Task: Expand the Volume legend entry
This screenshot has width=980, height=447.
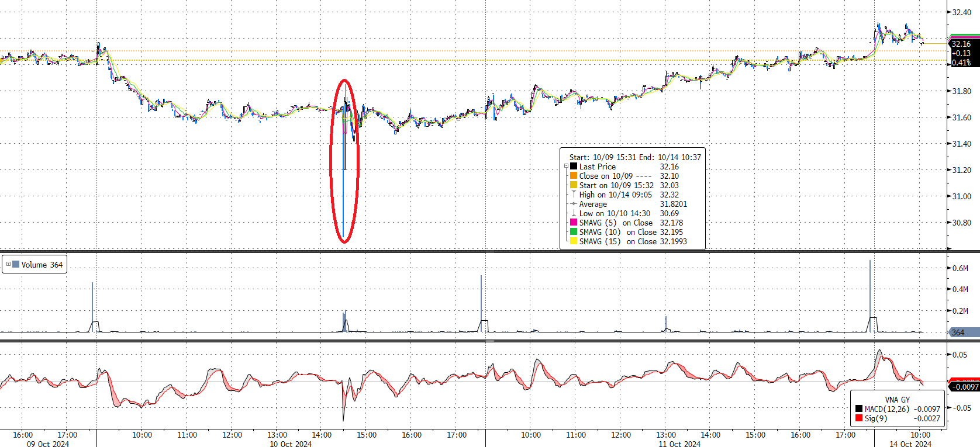Action: tap(8, 264)
